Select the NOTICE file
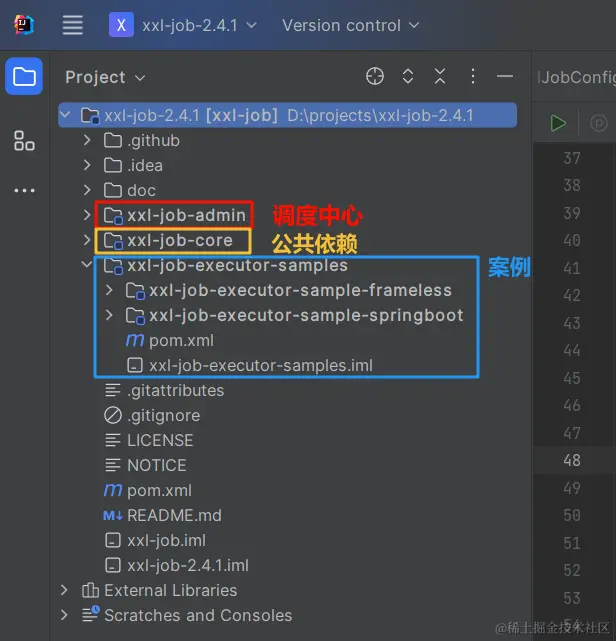The image size is (616, 641). click(145, 466)
